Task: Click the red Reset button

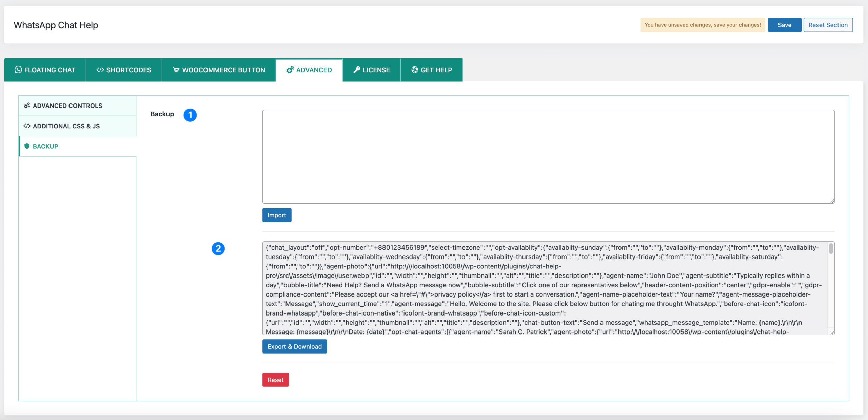Action: (276, 380)
